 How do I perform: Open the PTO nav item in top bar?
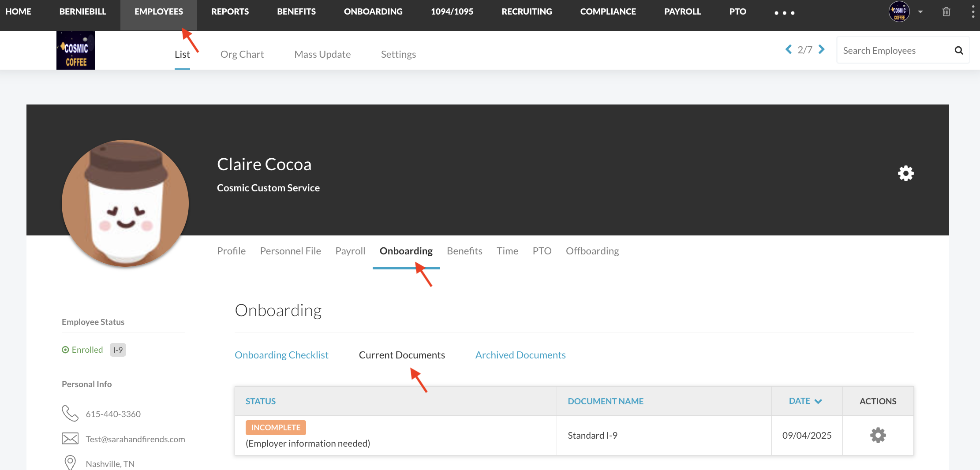click(738, 11)
